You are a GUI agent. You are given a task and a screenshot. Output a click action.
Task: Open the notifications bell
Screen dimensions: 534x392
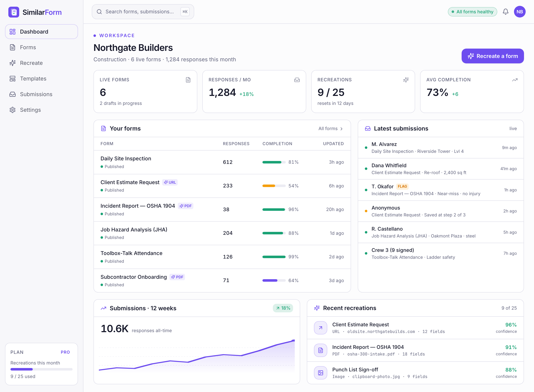(505, 12)
